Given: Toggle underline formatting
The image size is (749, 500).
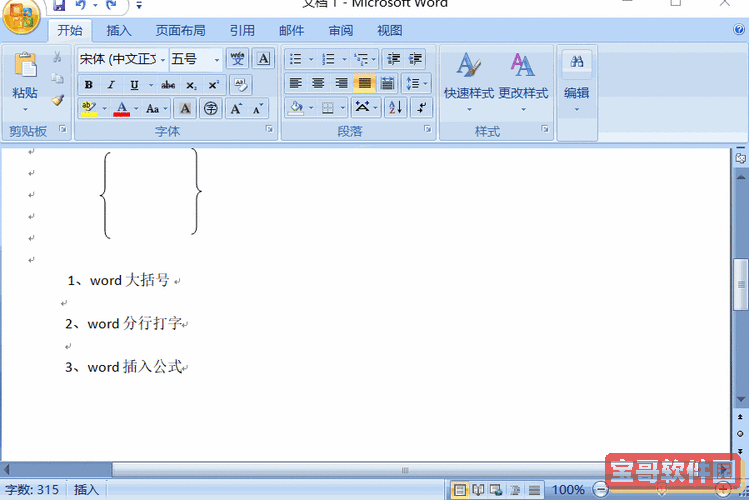Looking at the screenshot, I should [134, 85].
